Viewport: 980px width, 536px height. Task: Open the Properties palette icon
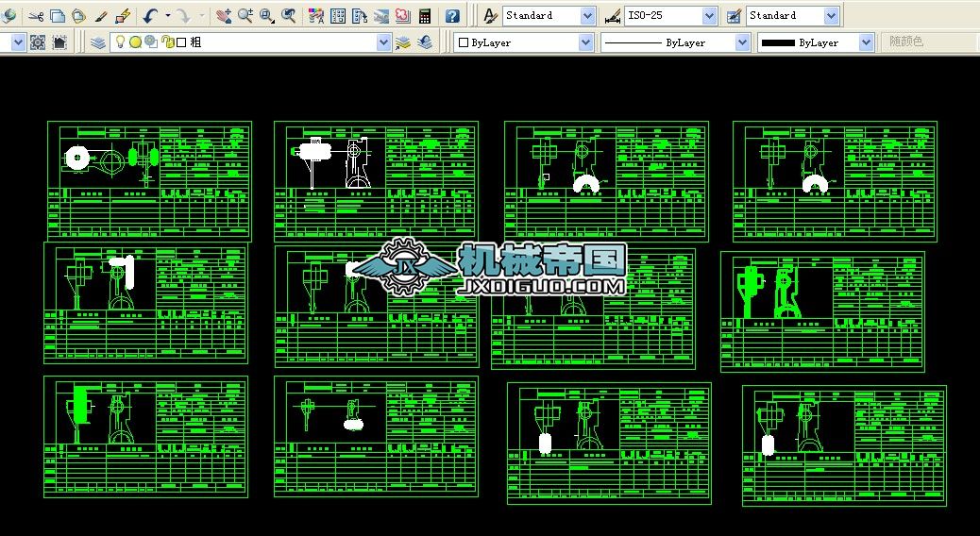click(x=316, y=16)
